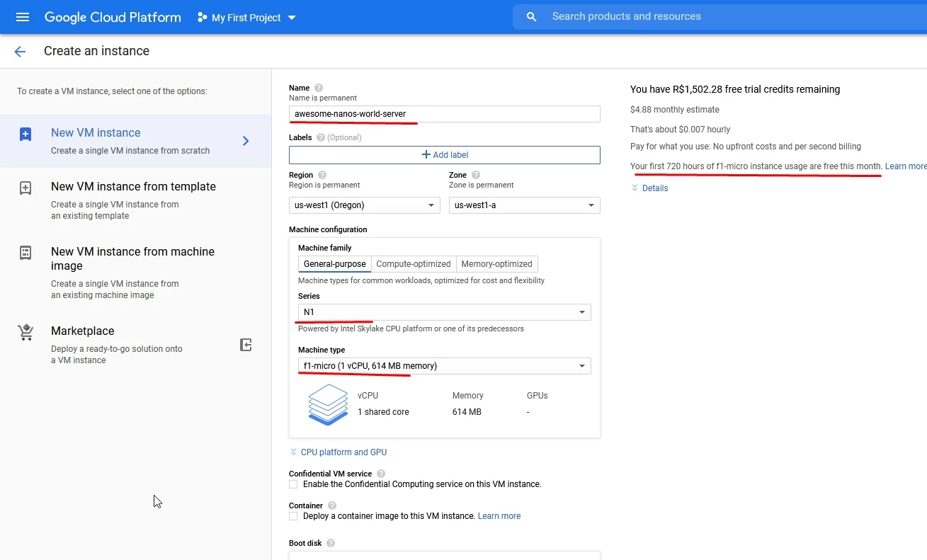Click the help icon beside Zone
Screen dimensions: 927x560
pyautogui.click(x=476, y=175)
